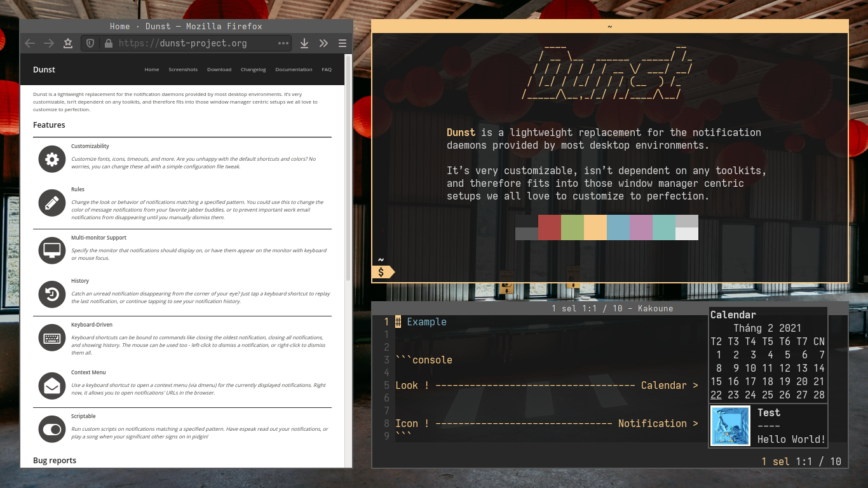868x488 pixels.
Task: Select day 14 in the Calendar popup
Action: (x=819, y=368)
